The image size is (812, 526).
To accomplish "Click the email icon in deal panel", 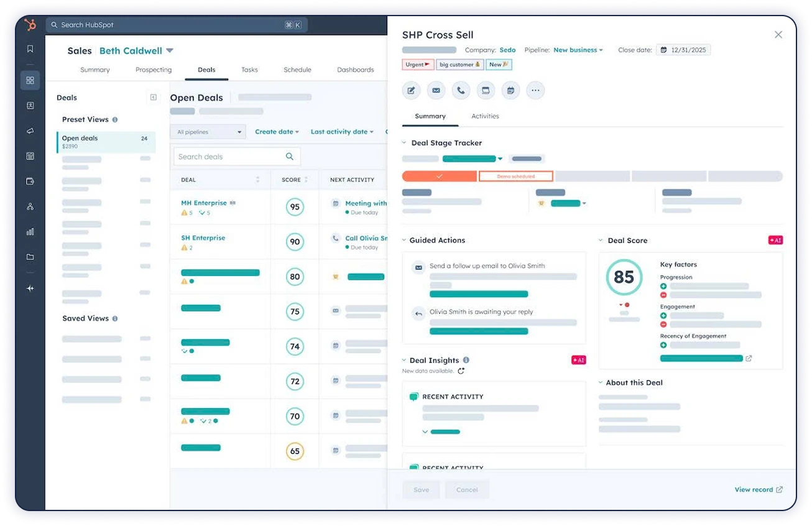I will point(436,91).
